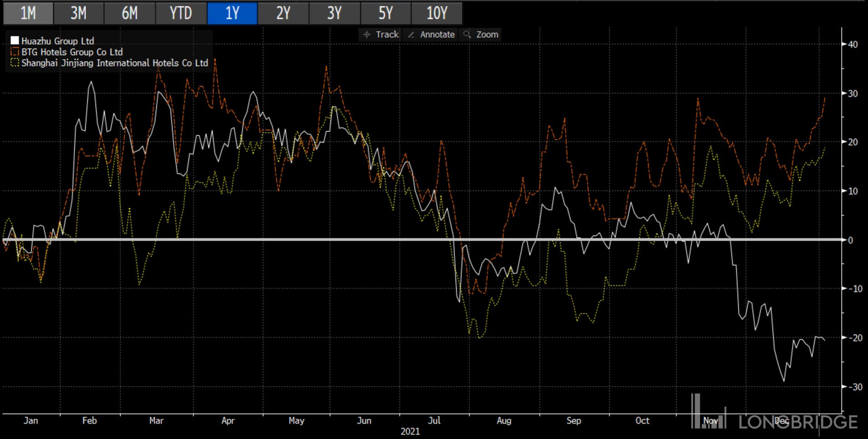Select the YTD range tab
The image size is (868, 439).
pyautogui.click(x=181, y=13)
